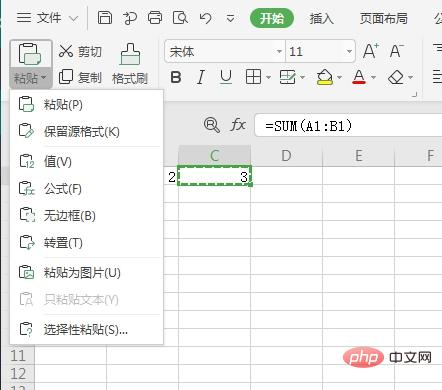Choose 公式(F) paste formulas option
442x390 pixels.
tap(87, 189)
